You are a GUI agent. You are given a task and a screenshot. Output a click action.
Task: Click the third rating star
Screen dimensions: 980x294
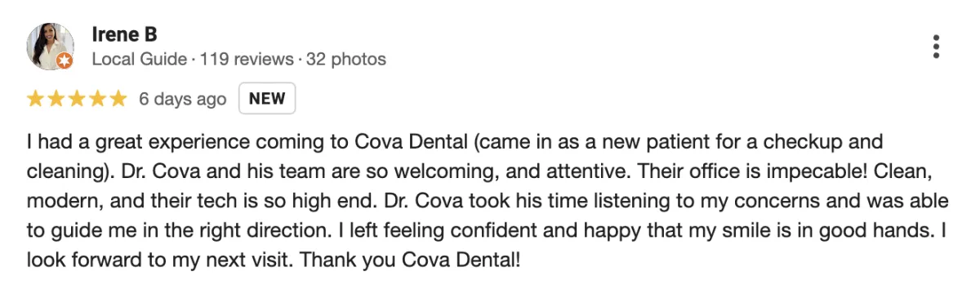[77, 99]
